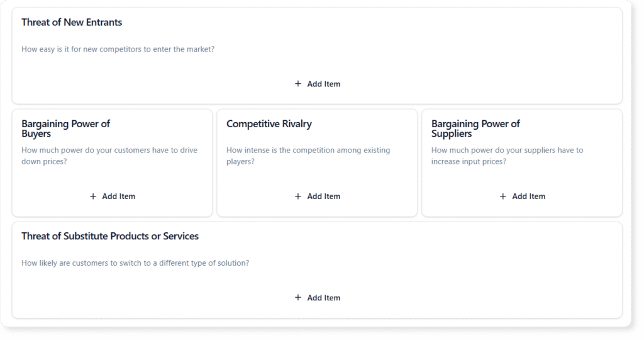The image size is (644, 340).
Task: Click the plus icon in Bargaining Power of Suppliers
Action: point(503,196)
